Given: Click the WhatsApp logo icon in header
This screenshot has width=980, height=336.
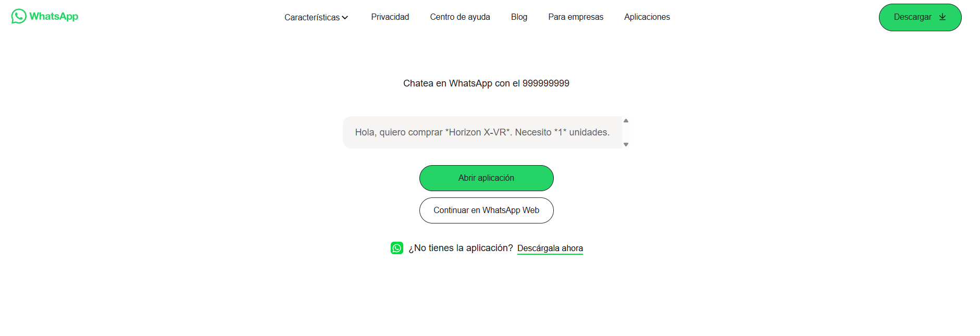Looking at the screenshot, I should pyautogui.click(x=19, y=16).
